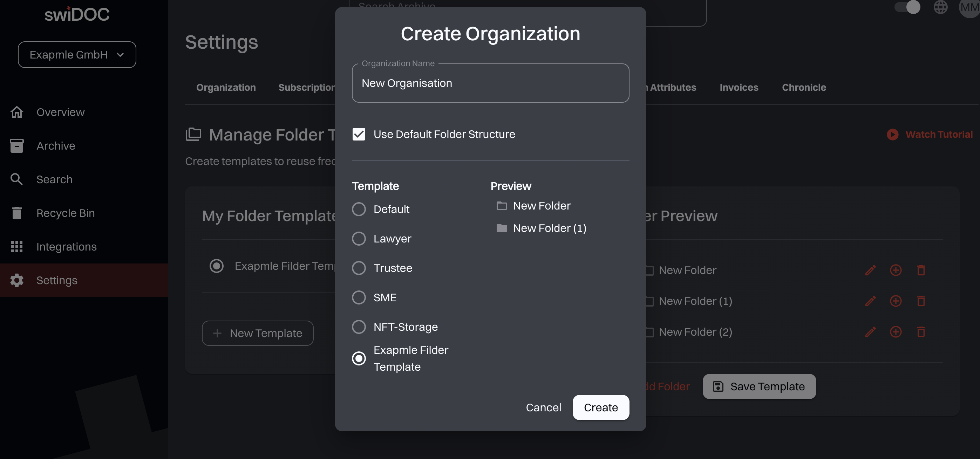
Task: Uncheck Use Default Folder Structure
Action: coord(359,134)
